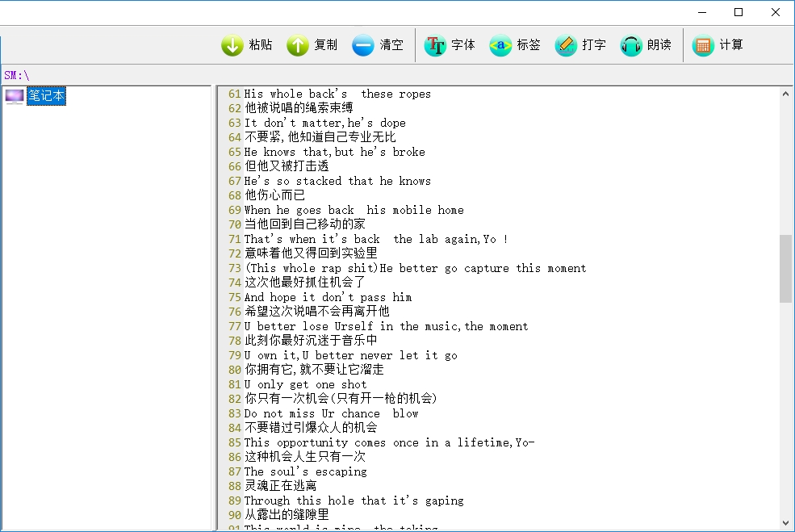Click line 82 '你只有一次机会(只有开一枪的机会)'
Screen dimensions: 795x532
(341, 399)
